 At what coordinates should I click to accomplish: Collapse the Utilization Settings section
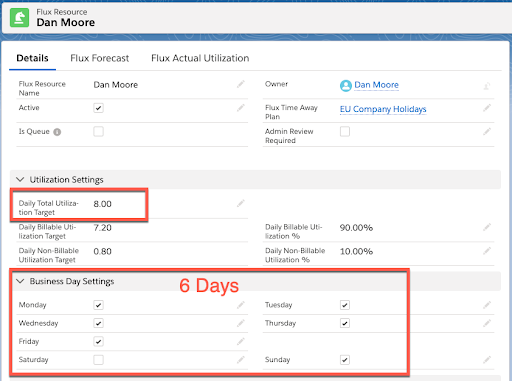click(x=20, y=180)
